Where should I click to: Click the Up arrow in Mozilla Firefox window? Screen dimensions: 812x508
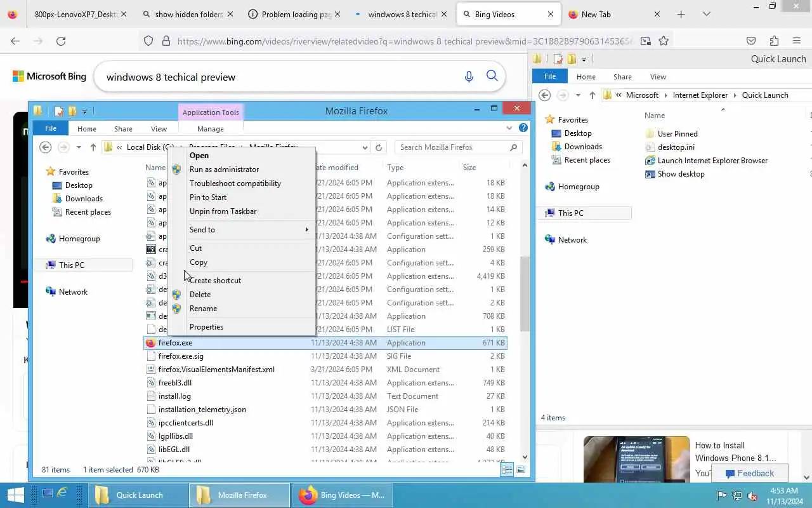click(93, 147)
